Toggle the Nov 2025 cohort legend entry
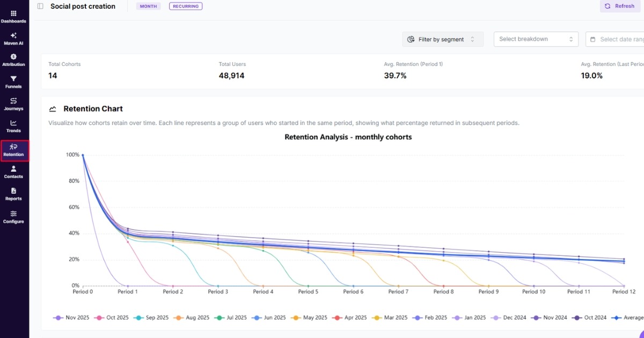The height and width of the screenshot is (338, 644). [x=71, y=317]
